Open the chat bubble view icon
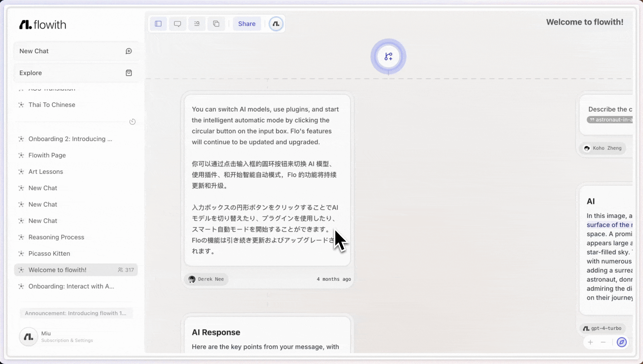Image resolution: width=643 pixels, height=364 pixels. pyautogui.click(x=177, y=24)
